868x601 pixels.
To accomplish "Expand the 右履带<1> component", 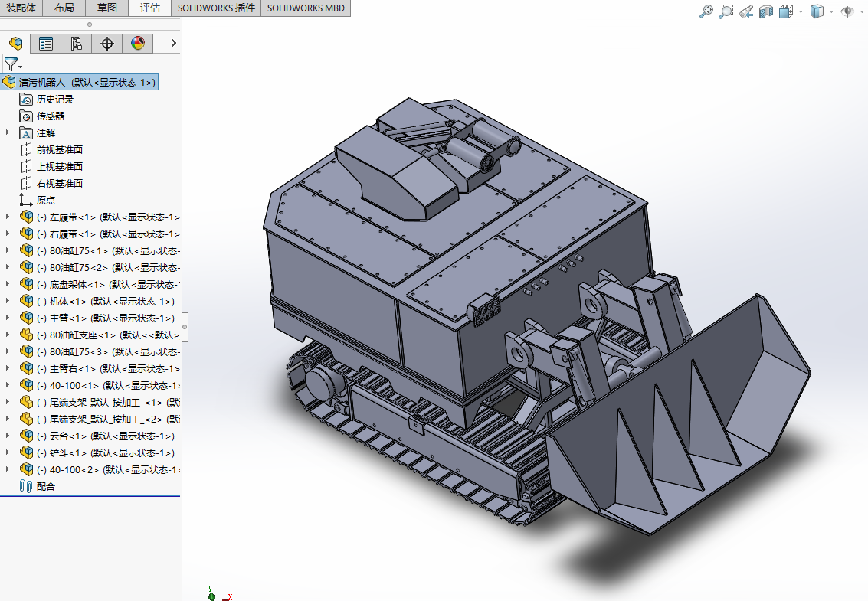I will click(x=8, y=234).
